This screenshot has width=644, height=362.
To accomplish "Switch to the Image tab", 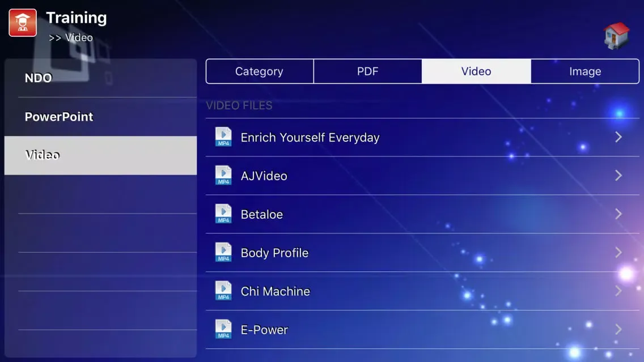I will [x=585, y=71].
